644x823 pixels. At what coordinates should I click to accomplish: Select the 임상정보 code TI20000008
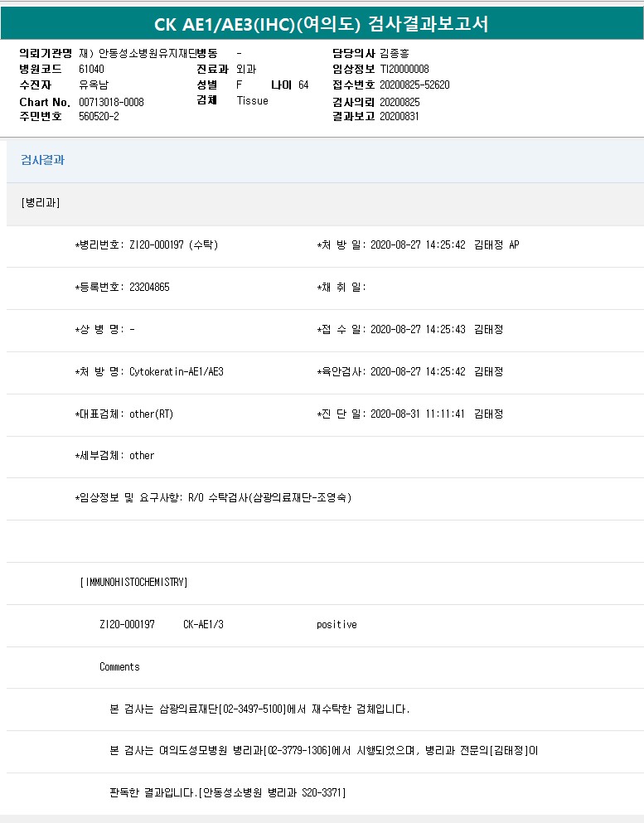pos(404,69)
